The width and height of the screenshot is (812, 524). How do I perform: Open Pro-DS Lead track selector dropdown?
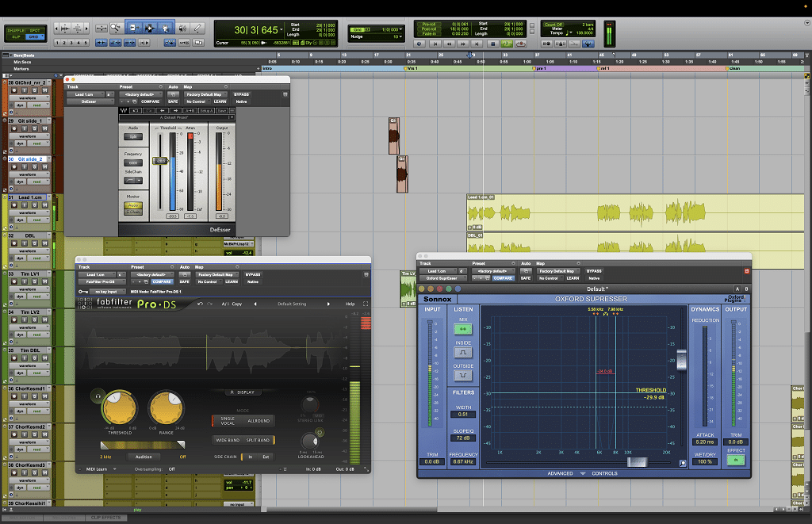[98, 274]
